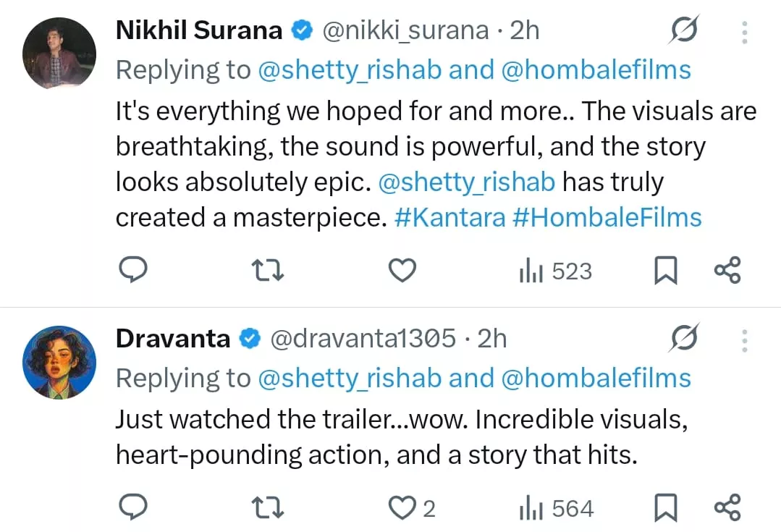This screenshot has height=532, width=781.
Task: Repost Nikhil Surana's tweet
Action: [266, 271]
